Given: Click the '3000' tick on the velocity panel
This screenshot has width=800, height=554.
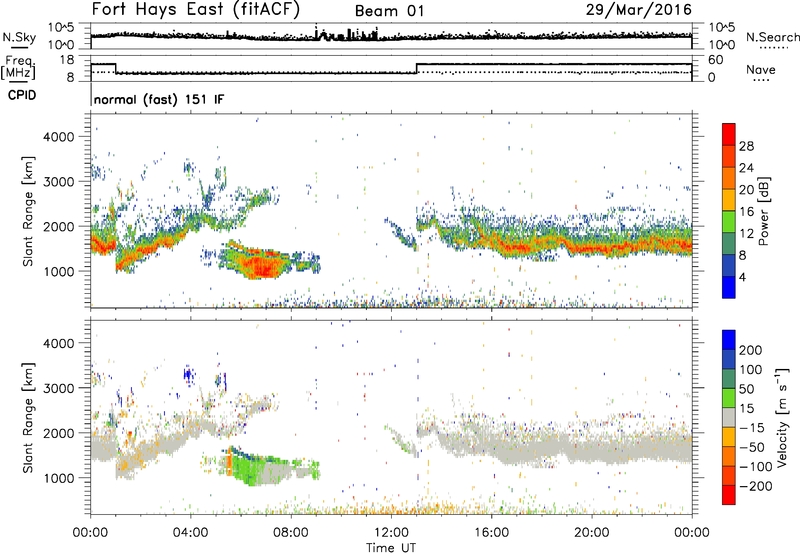Looking at the screenshot, I should pos(59,388).
